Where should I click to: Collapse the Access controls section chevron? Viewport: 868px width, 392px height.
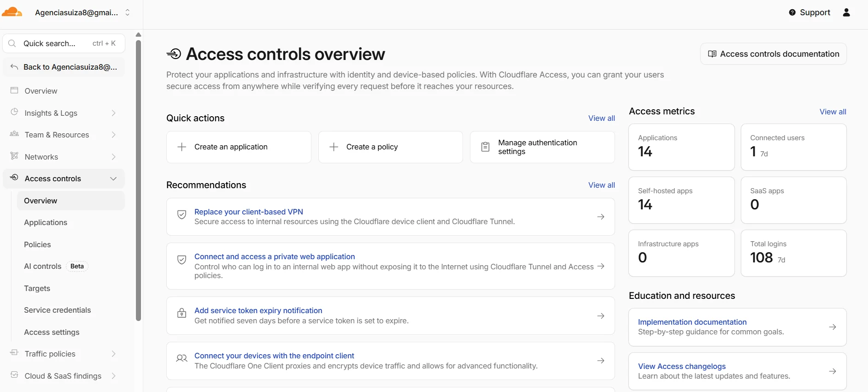click(x=113, y=178)
